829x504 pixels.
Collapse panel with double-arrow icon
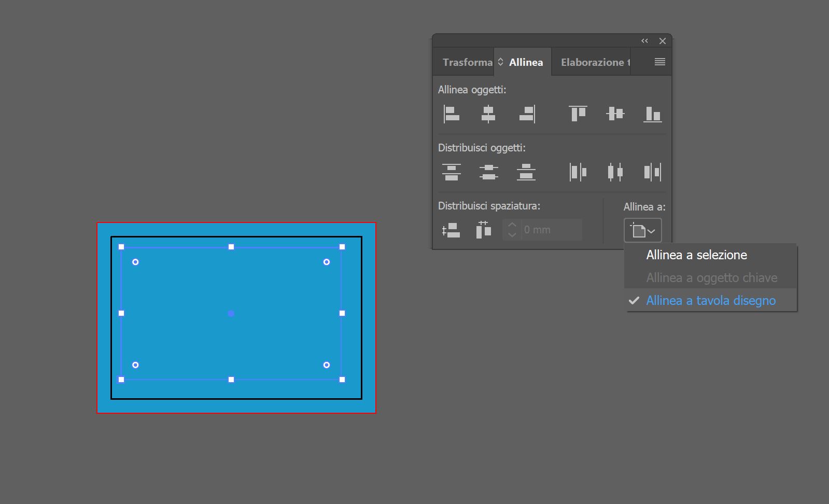coord(644,41)
